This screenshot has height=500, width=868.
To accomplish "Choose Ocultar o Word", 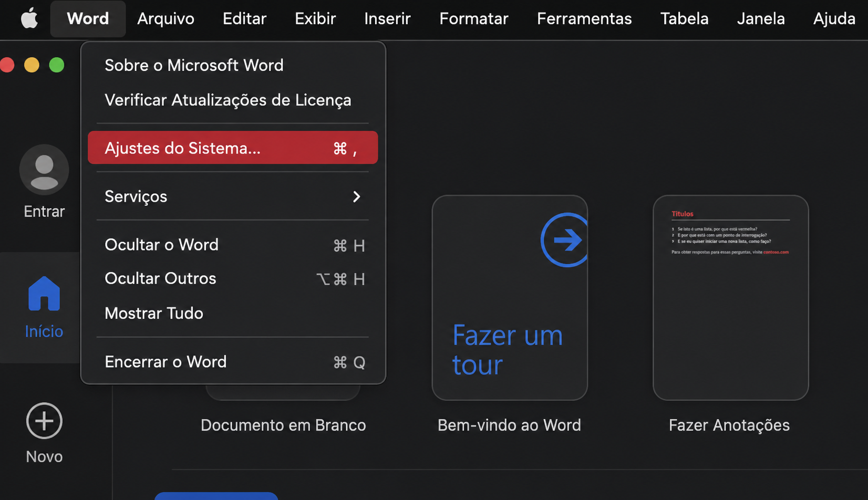I will (233, 245).
